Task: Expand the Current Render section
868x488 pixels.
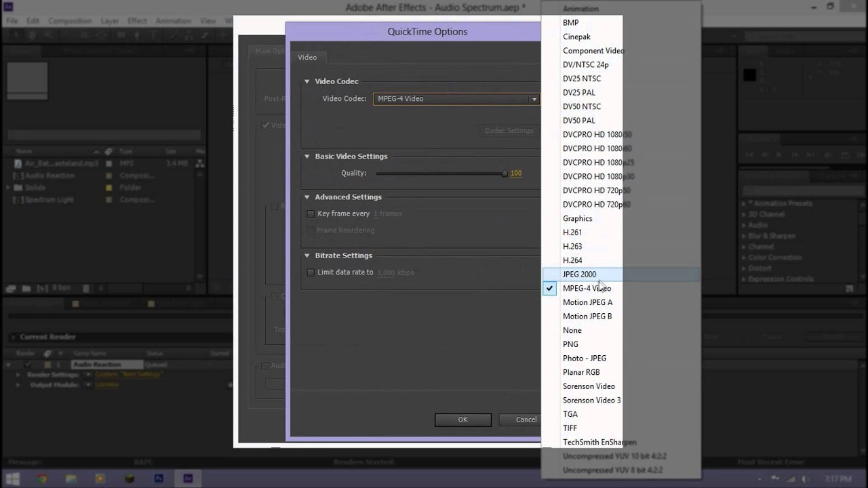Action: click(x=13, y=337)
